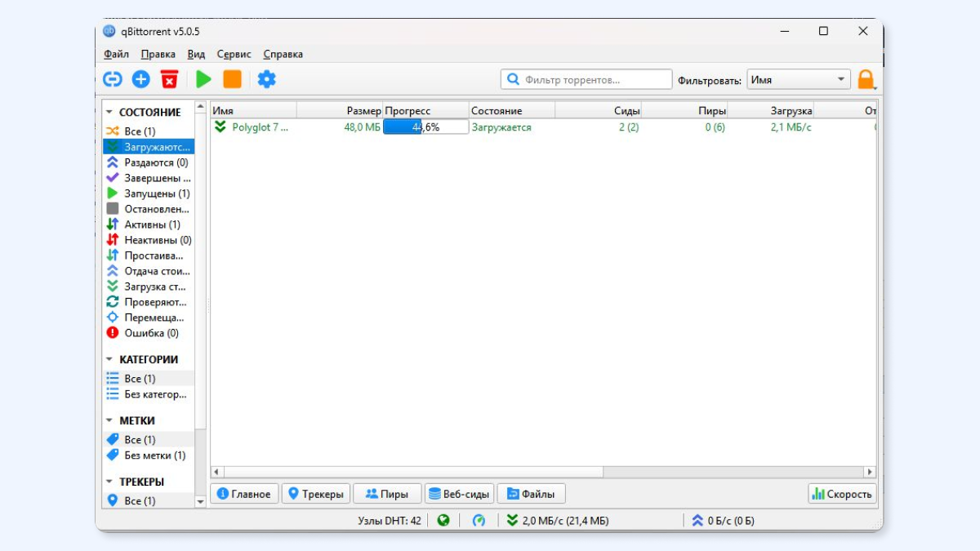Collapse the СОСТОЯНИЕ section
980x551 pixels.
point(109,112)
